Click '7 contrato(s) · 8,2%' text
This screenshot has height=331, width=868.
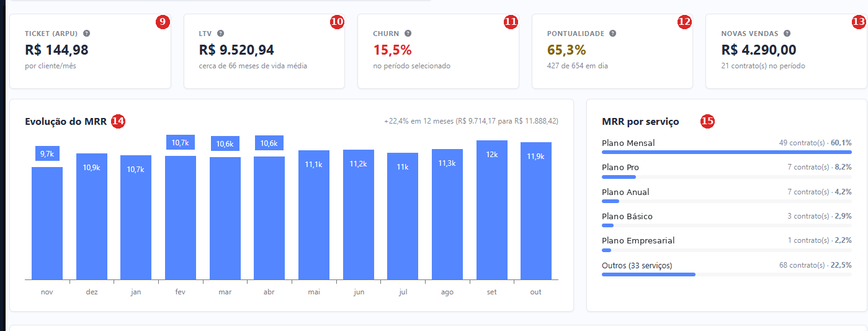tap(820, 168)
